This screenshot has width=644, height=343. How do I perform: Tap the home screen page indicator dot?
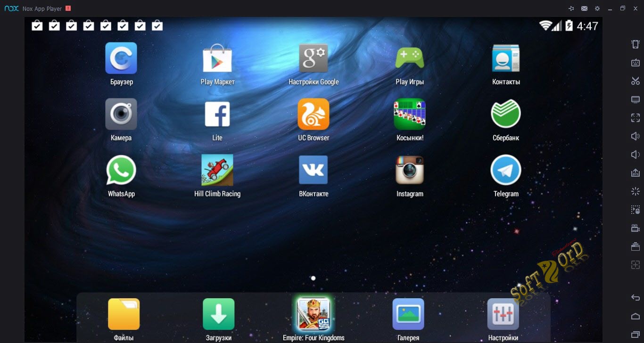313,278
